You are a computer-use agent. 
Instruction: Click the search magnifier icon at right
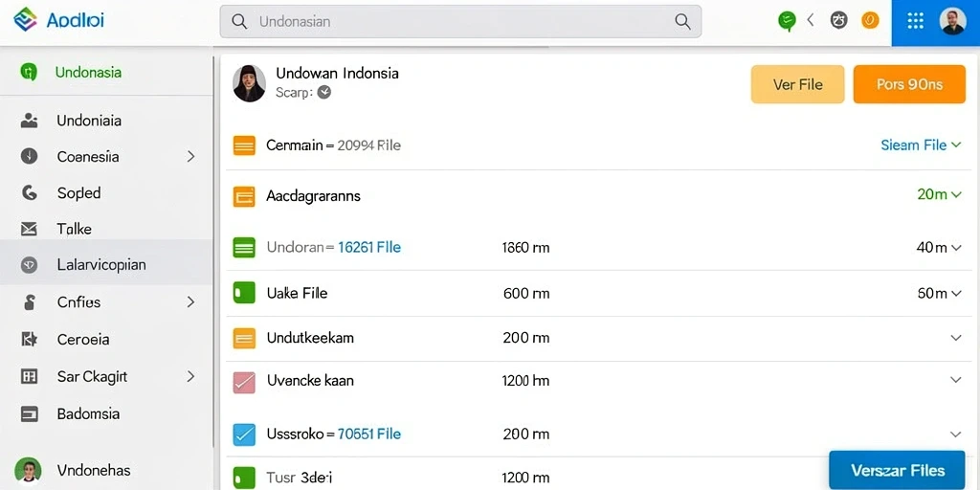coord(682,21)
